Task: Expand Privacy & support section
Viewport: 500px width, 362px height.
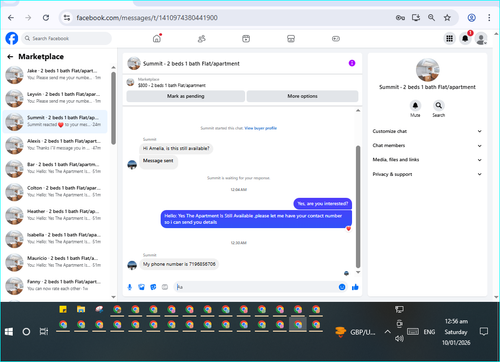Action: click(427, 174)
